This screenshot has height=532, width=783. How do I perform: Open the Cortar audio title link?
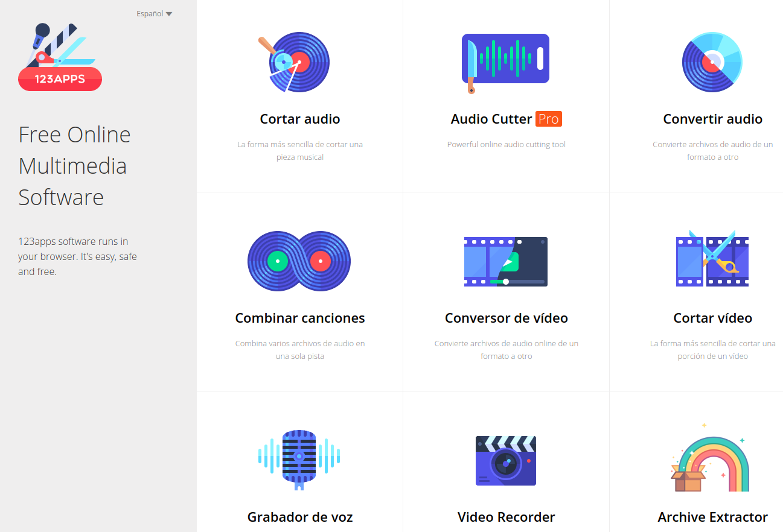coord(299,119)
